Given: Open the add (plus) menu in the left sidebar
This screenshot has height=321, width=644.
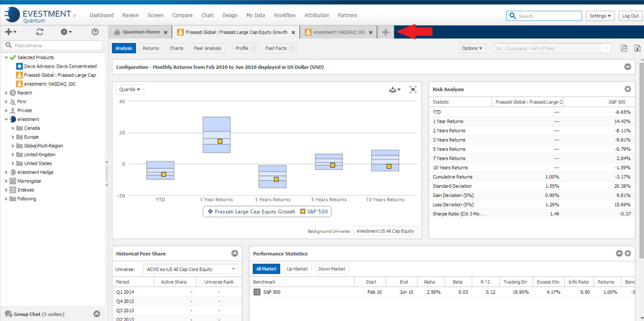Looking at the screenshot, I should tap(11, 32).
